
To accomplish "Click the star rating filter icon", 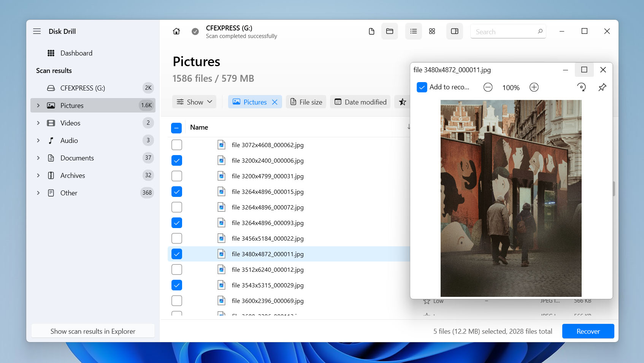I will (x=403, y=102).
